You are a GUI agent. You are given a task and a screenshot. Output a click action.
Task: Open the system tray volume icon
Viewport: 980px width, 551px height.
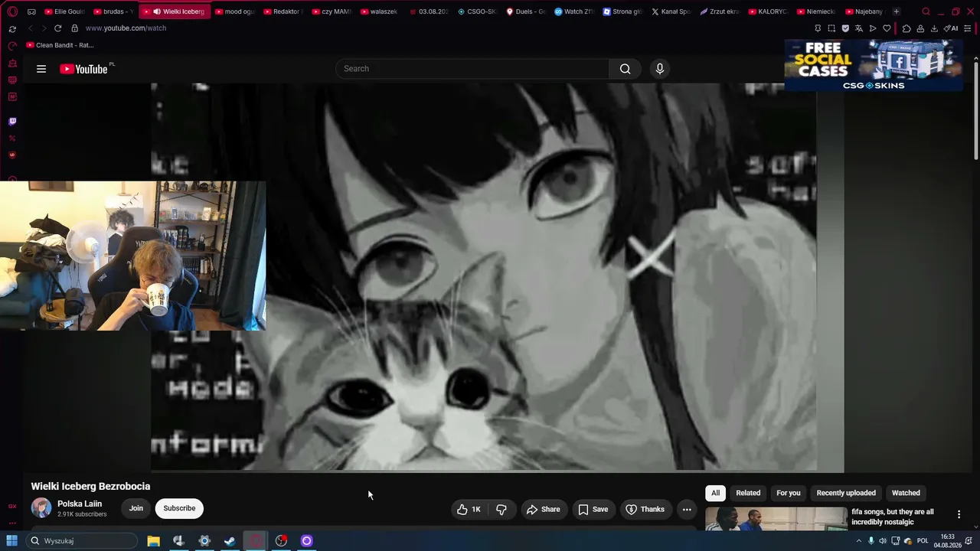click(883, 541)
